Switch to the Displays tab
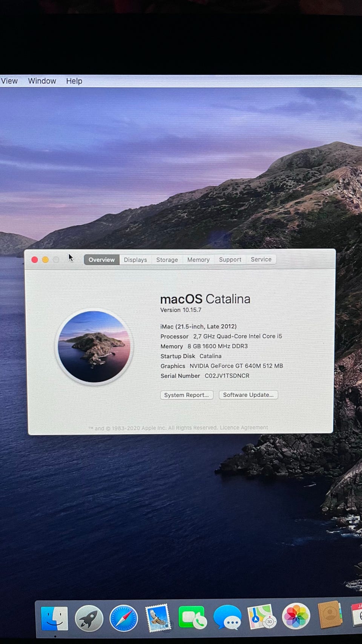Screen dimensions: 362x644 (x=135, y=260)
